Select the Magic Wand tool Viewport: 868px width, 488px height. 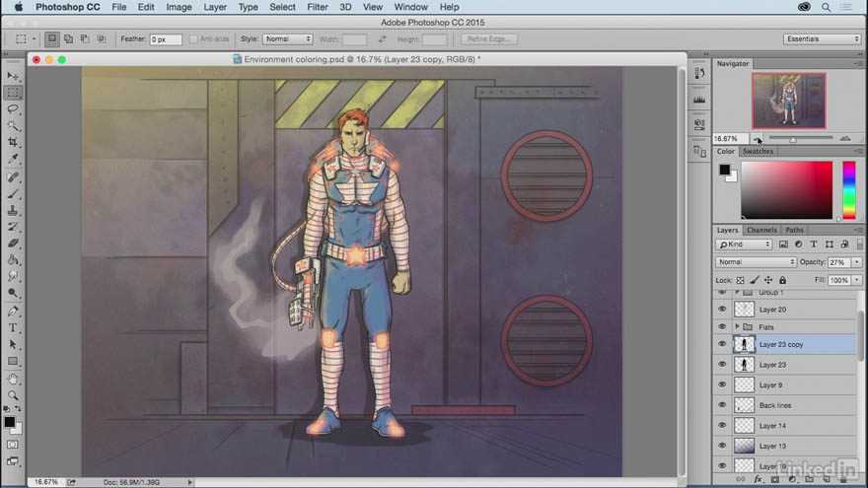(x=13, y=125)
